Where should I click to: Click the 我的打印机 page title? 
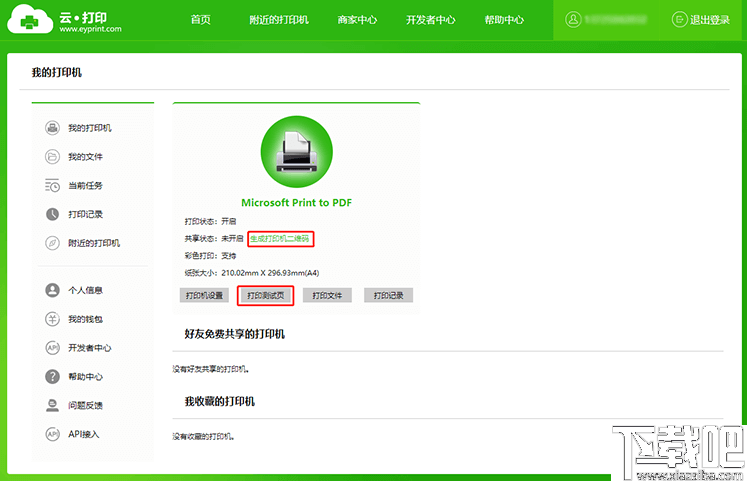click(x=57, y=72)
